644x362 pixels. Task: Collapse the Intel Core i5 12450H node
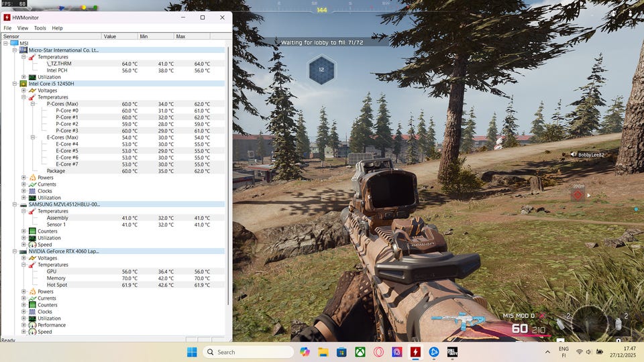pyautogui.click(x=15, y=84)
